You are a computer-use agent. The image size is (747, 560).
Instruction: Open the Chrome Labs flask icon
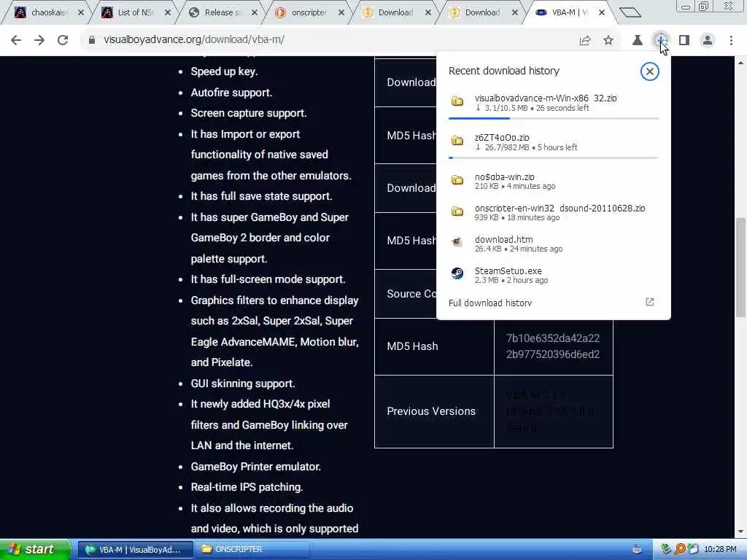click(638, 41)
